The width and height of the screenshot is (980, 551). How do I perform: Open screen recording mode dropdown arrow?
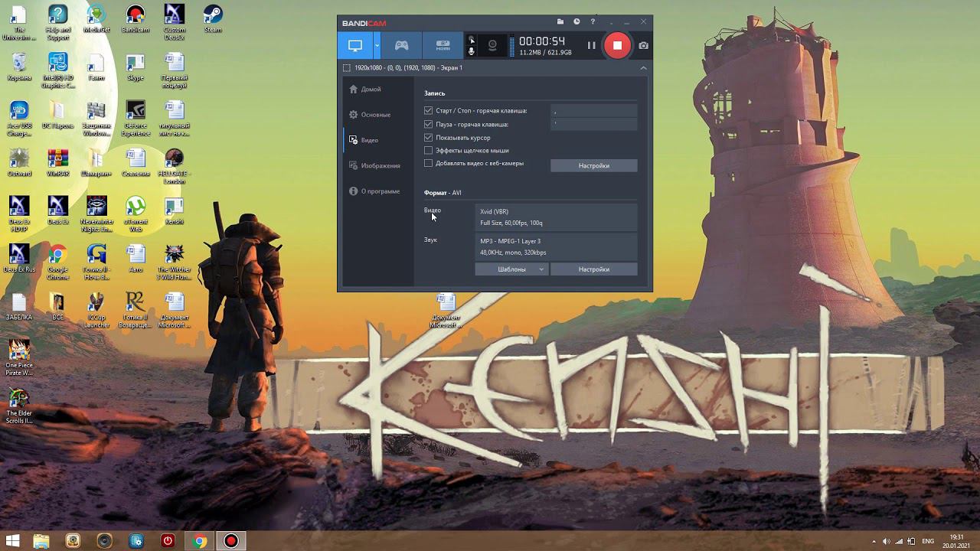(377, 45)
